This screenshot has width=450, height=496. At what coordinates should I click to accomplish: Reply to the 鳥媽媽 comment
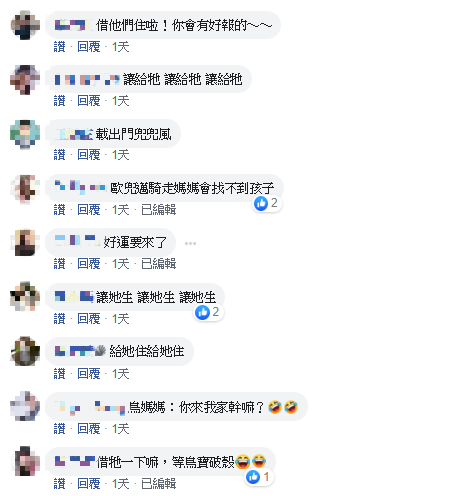pyautogui.click(x=89, y=429)
